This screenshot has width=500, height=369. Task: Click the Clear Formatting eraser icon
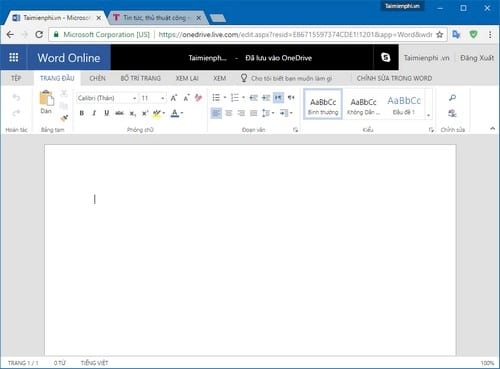point(198,98)
